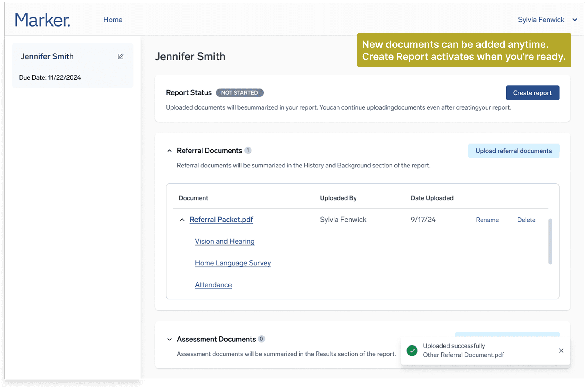This screenshot has height=387, width=588.
Task: Collapse the Referral Packet.pdf row
Action: coord(182,220)
